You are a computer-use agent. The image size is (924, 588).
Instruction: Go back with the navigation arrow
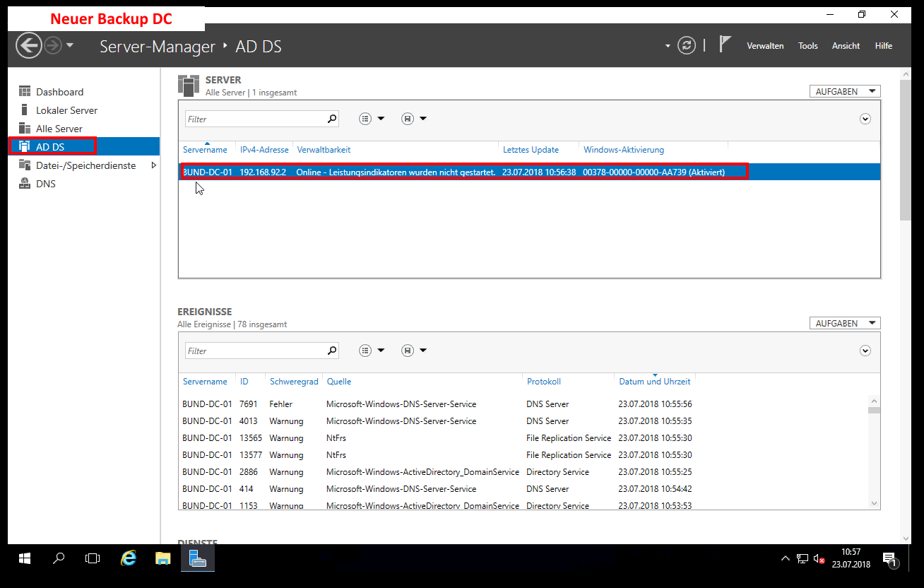point(29,46)
